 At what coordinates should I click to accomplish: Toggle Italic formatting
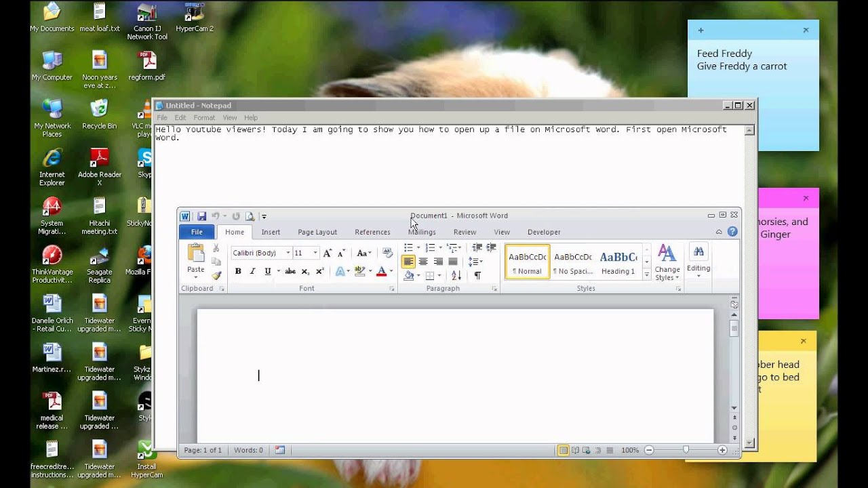252,271
